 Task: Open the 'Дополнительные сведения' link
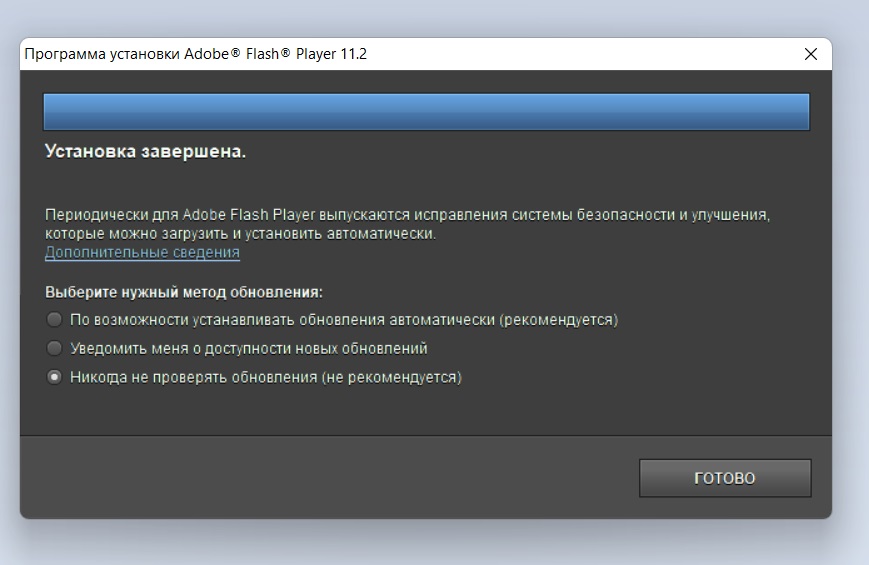(x=142, y=252)
